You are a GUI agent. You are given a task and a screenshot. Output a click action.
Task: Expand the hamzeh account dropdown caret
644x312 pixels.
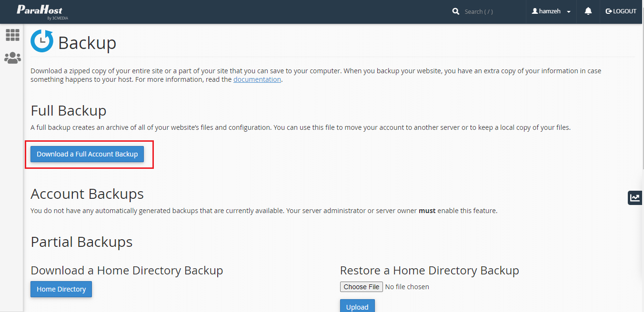(569, 12)
